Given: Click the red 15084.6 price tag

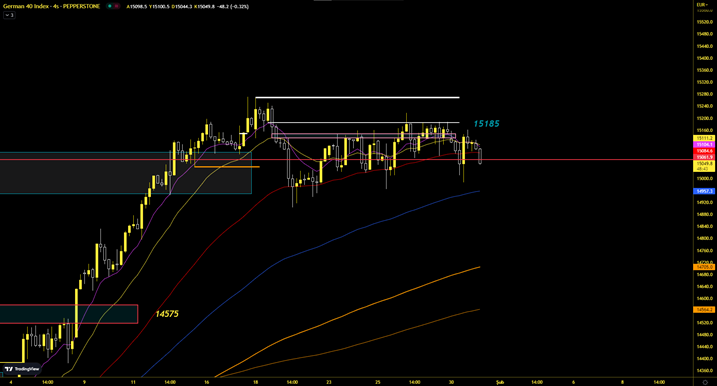Looking at the screenshot, I should [704, 151].
